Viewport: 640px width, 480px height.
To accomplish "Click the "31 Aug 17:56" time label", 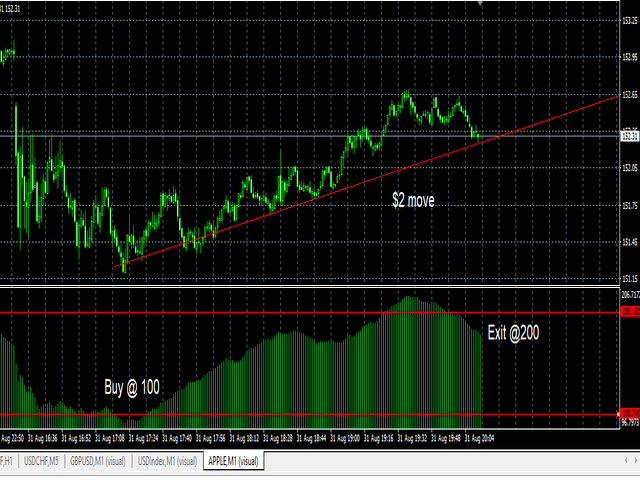I will (x=211, y=439).
